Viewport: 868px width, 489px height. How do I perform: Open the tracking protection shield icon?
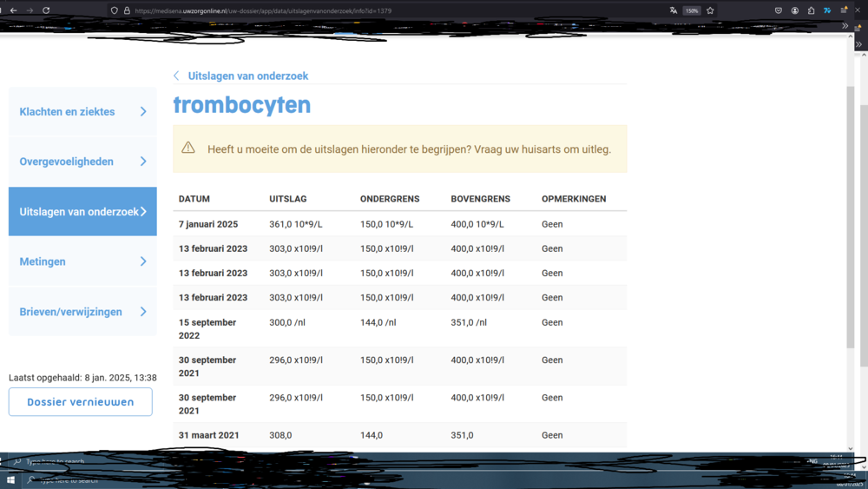tap(114, 10)
